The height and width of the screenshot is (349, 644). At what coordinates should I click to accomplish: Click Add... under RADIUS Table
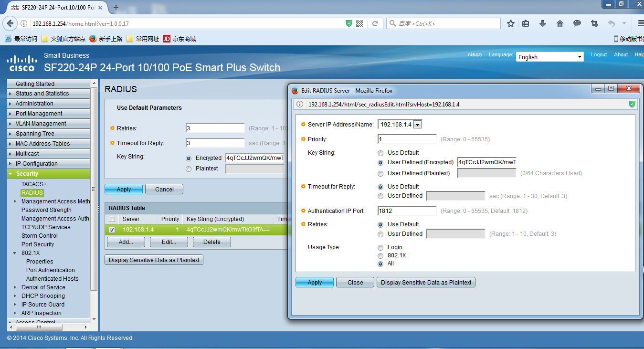126,242
